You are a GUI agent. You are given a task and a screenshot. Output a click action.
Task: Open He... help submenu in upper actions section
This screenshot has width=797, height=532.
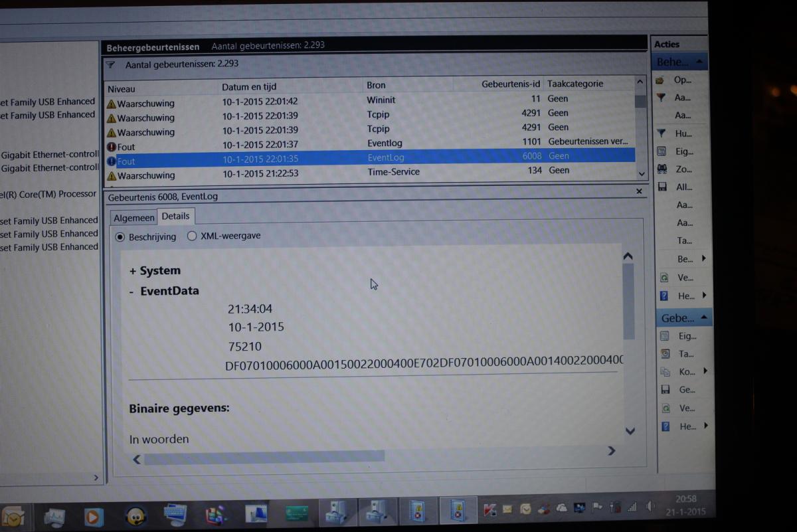pos(704,295)
